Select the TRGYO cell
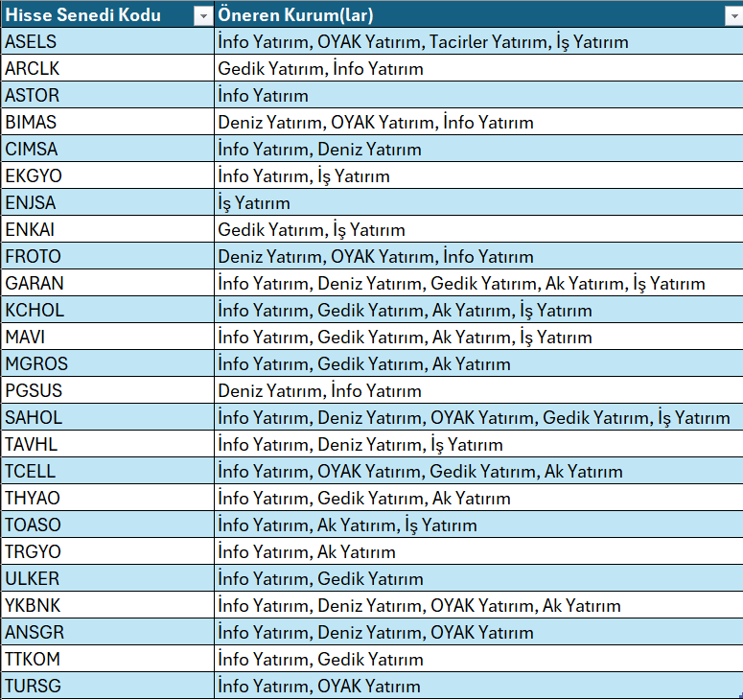 (107, 551)
